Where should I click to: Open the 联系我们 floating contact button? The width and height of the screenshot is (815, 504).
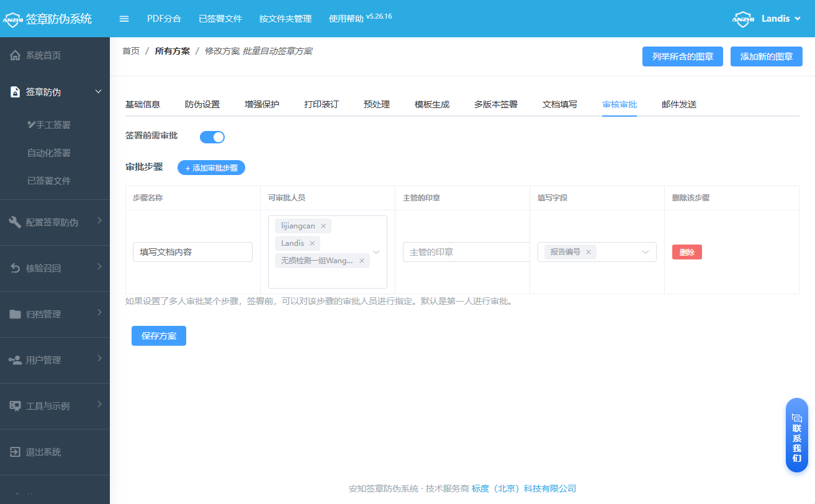pos(797,434)
